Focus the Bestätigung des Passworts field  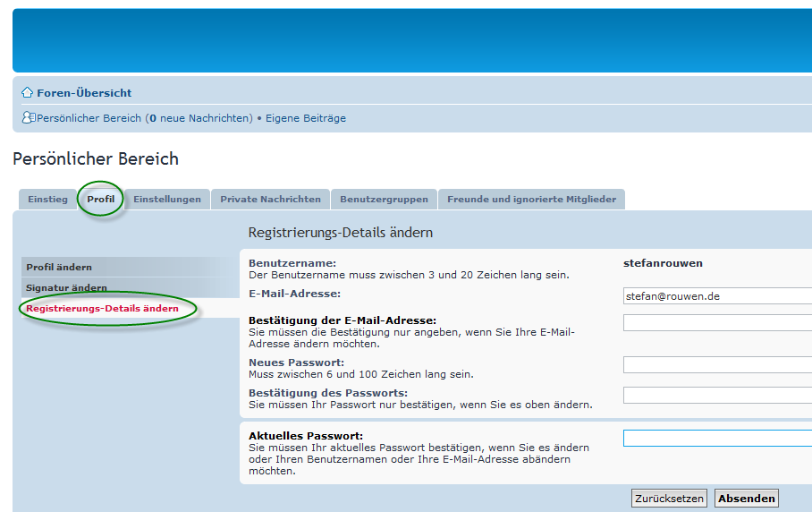tap(717, 395)
